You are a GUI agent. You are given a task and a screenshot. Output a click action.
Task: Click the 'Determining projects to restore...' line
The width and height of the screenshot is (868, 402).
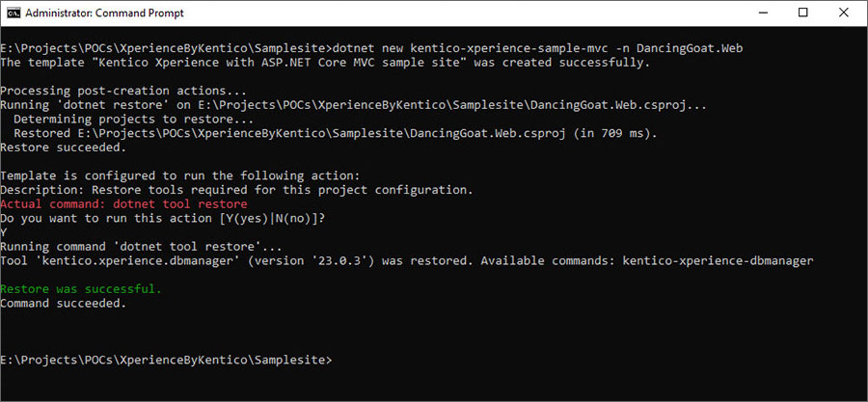click(x=133, y=119)
